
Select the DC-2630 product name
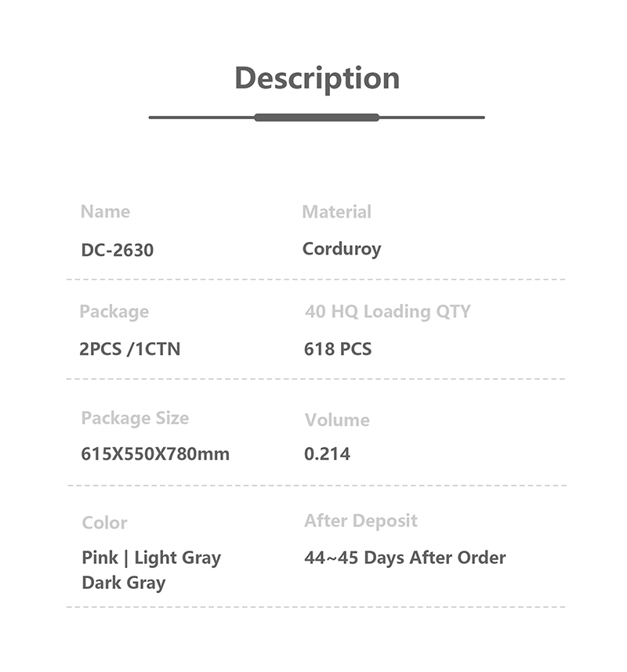coord(117,250)
